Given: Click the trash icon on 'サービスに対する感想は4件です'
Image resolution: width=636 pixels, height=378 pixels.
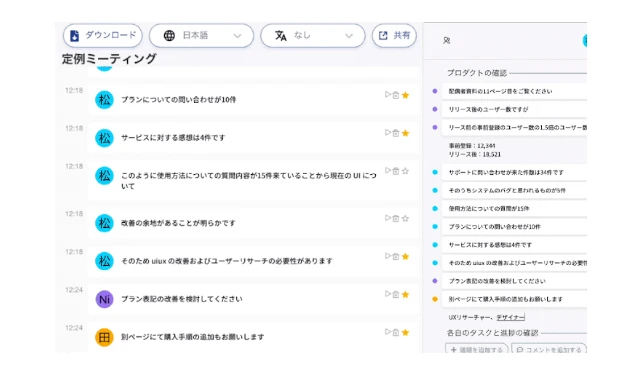Looking at the screenshot, I should tap(396, 133).
